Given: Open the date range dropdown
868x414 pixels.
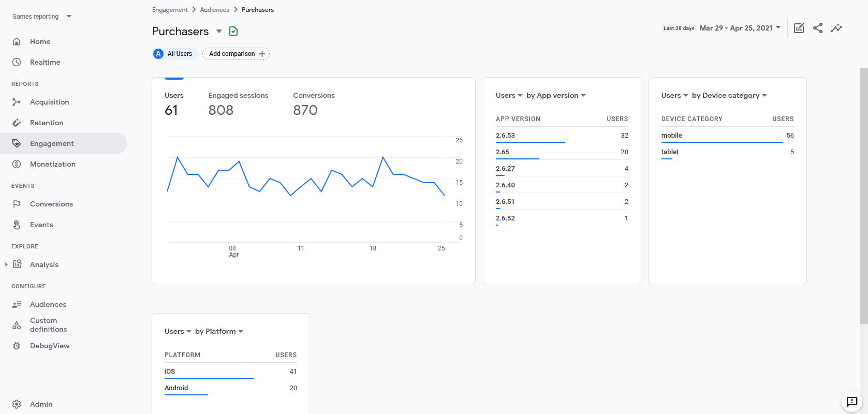Looking at the screenshot, I should 740,28.
